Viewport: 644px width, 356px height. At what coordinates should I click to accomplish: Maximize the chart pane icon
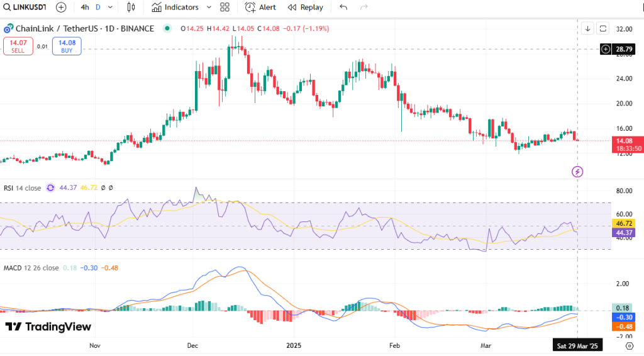[x=603, y=28]
